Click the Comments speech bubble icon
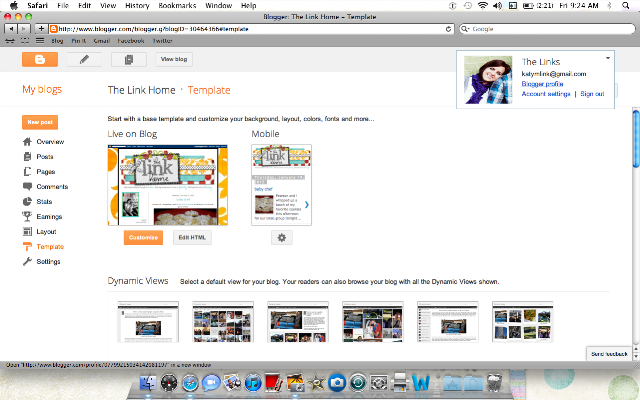Screen dimensions: 640x400 pos(27,187)
